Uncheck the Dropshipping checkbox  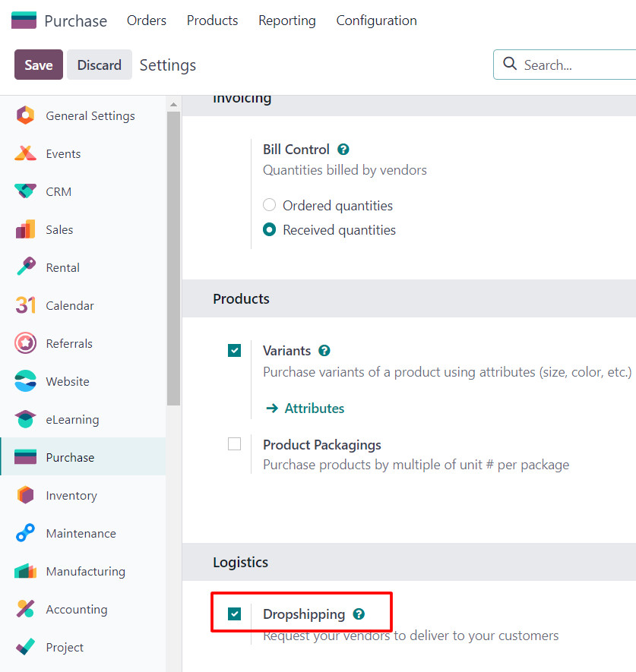(x=234, y=614)
